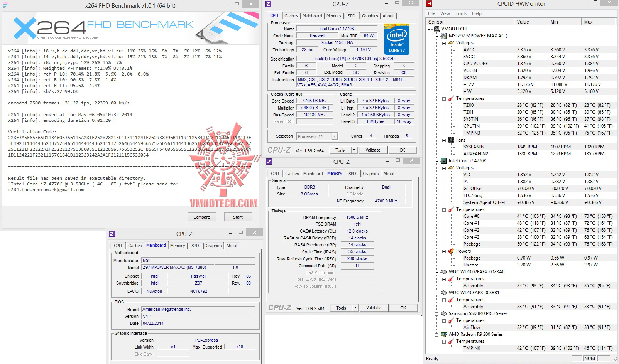Image resolution: width=619 pixels, height=364 pixels.
Task: Click the Temperatures icon under WDC WD1002FAEX
Action: [451, 279]
